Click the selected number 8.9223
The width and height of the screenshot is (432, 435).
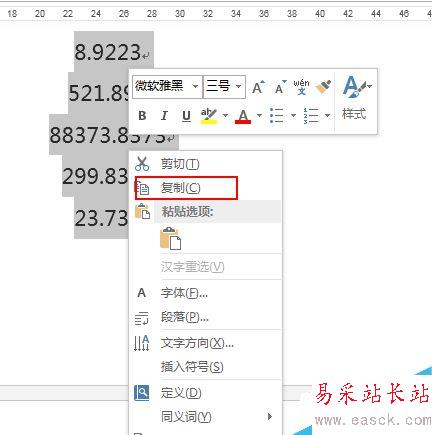click(x=108, y=52)
